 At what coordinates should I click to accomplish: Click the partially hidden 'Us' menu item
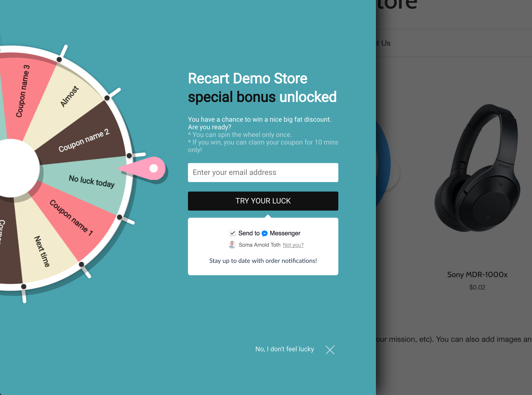(x=385, y=43)
